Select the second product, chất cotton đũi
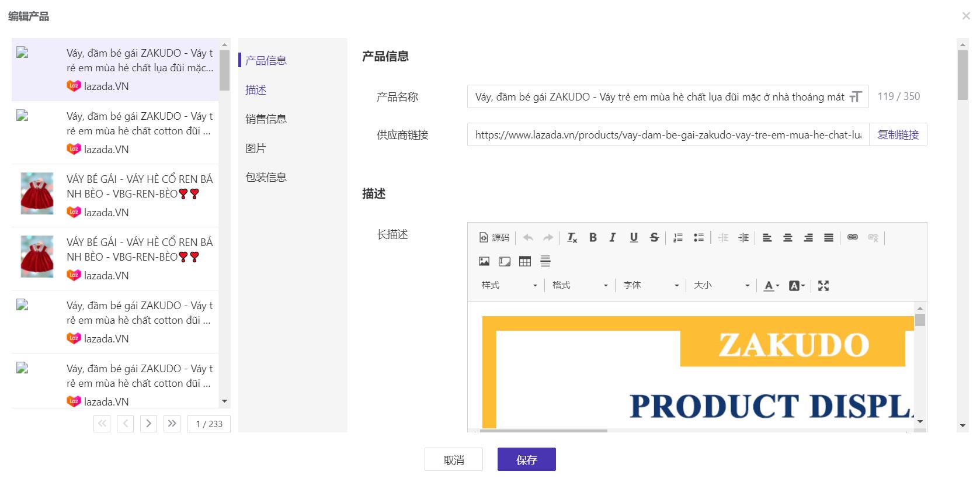980x485 pixels. [115, 133]
